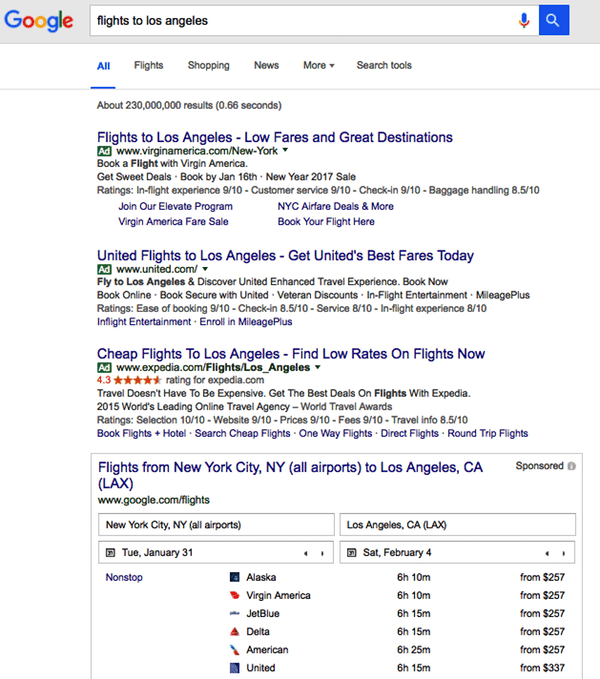Open the return date field Sat, February 4

click(457, 553)
